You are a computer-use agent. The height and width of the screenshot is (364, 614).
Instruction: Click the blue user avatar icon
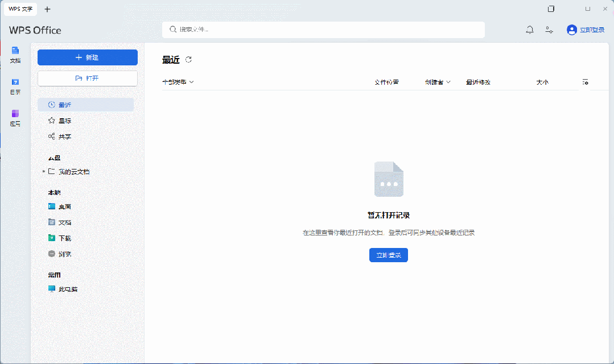(x=572, y=30)
